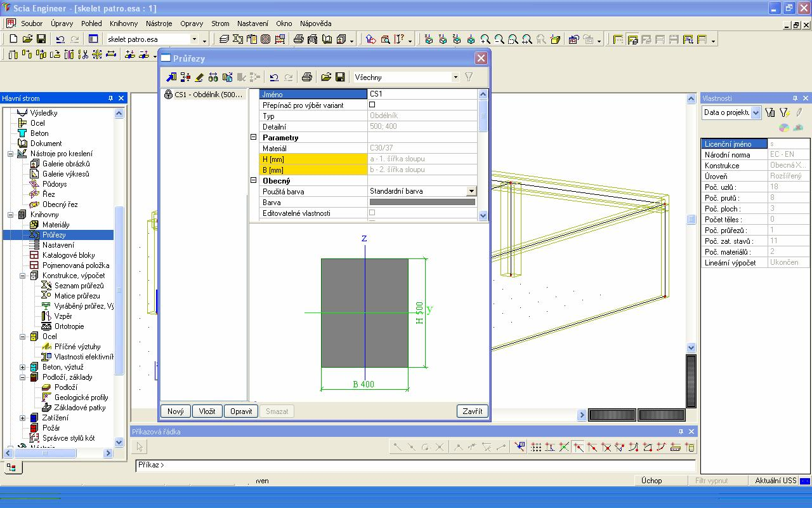
Task: Undo the last action in the main toolbar
Action: click(60, 39)
